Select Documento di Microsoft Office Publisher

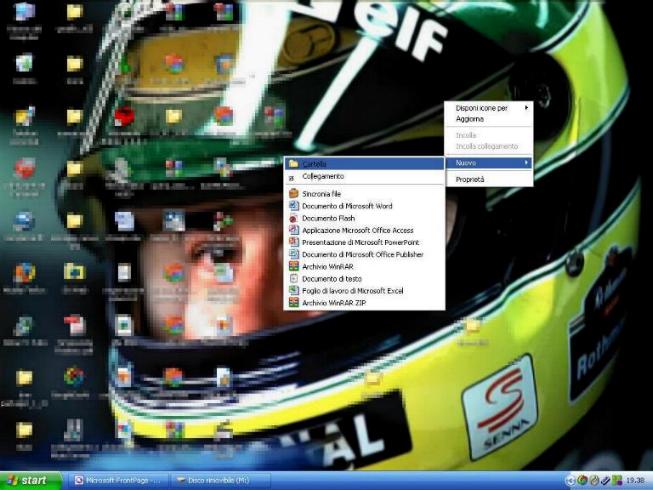[364, 254]
